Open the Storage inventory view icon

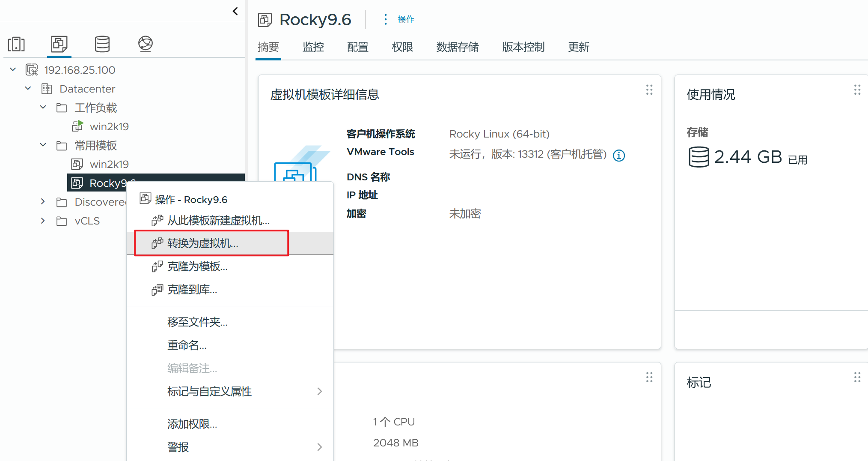click(x=102, y=44)
